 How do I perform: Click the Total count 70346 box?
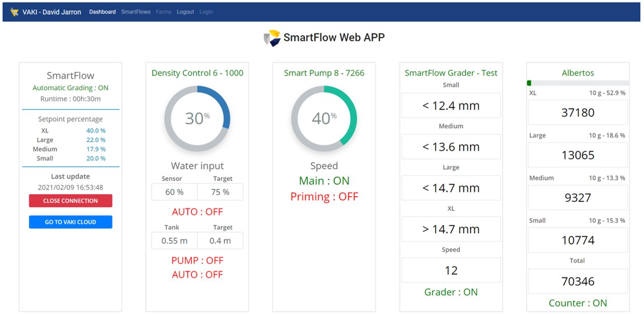pyautogui.click(x=578, y=281)
